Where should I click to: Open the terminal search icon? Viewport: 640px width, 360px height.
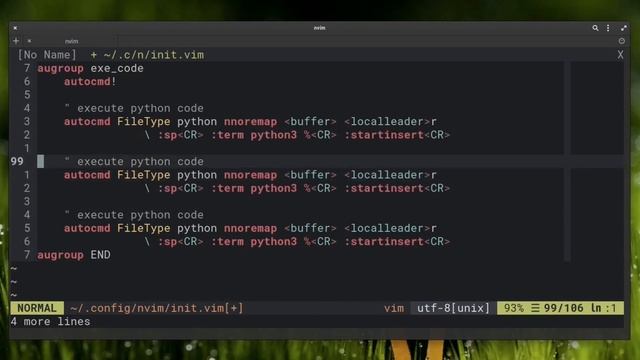595,28
